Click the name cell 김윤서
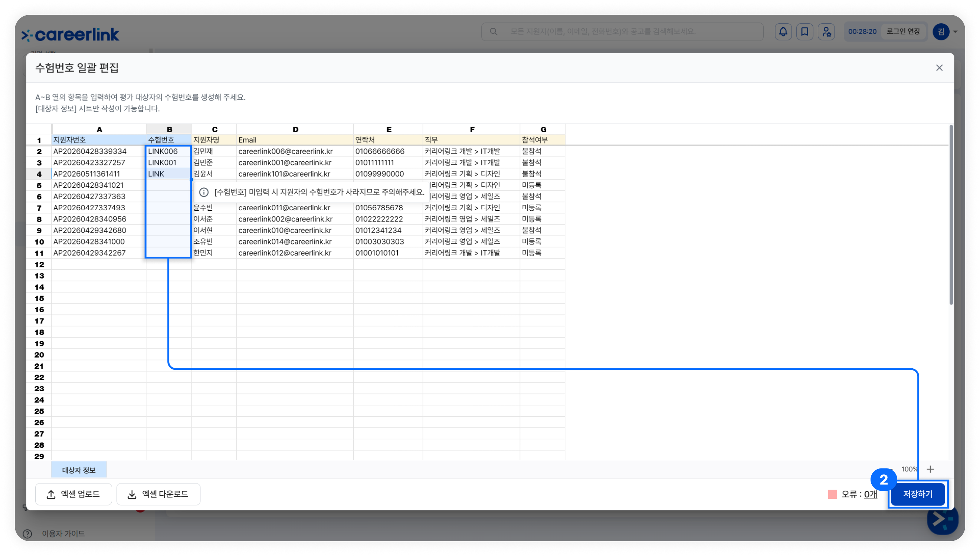 tap(214, 174)
